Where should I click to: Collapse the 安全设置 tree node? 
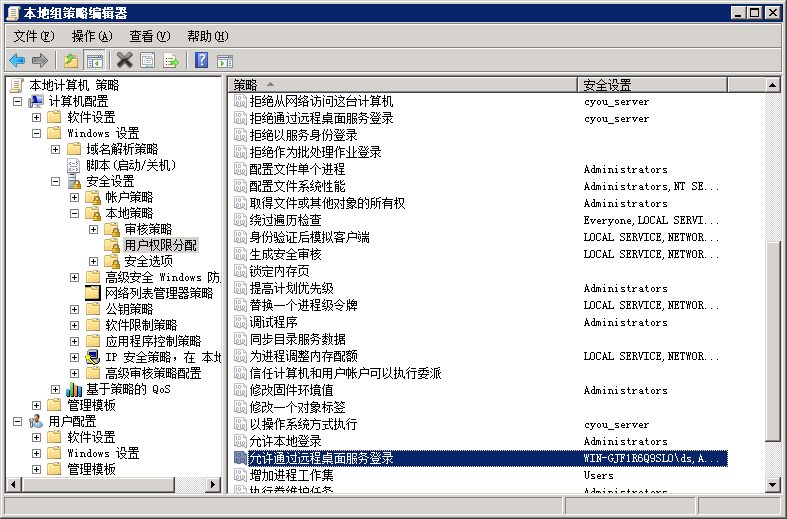(x=56, y=181)
